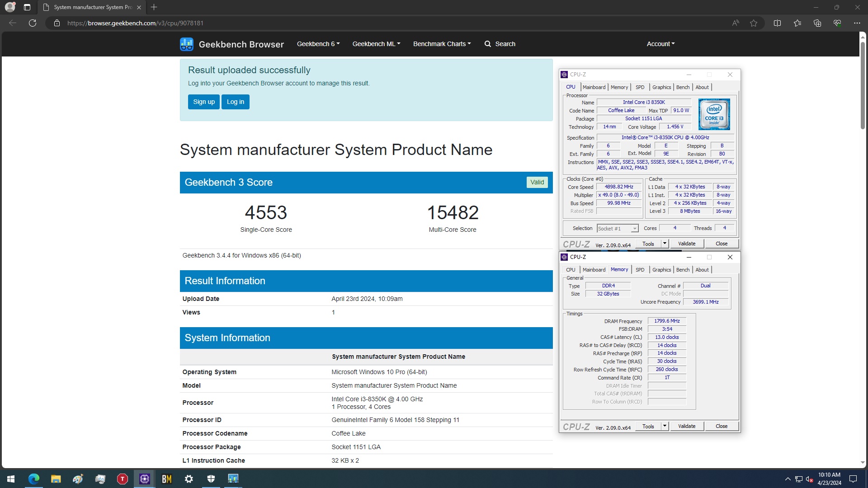Click Tools button in upper CPU-Z window

(x=648, y=244)
